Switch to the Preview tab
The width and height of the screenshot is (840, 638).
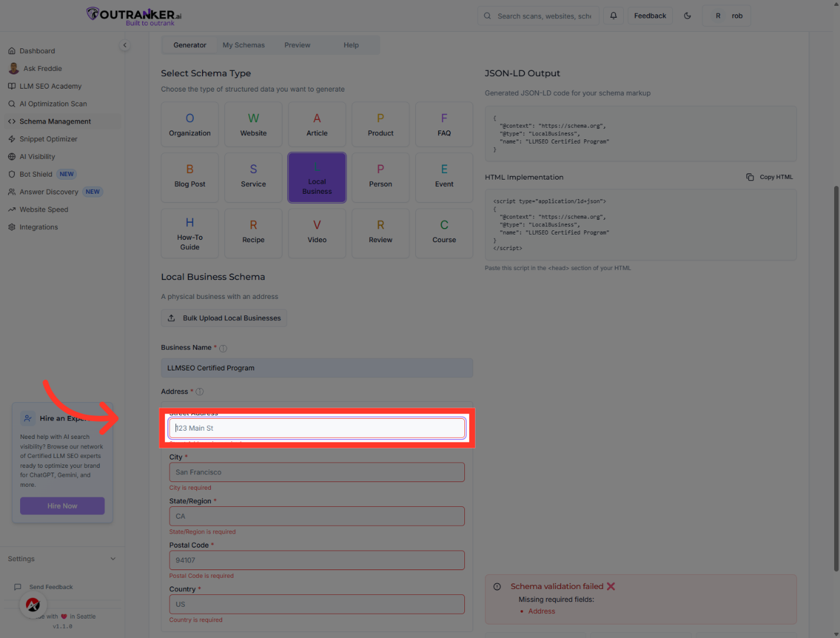[x=297, y=45]
